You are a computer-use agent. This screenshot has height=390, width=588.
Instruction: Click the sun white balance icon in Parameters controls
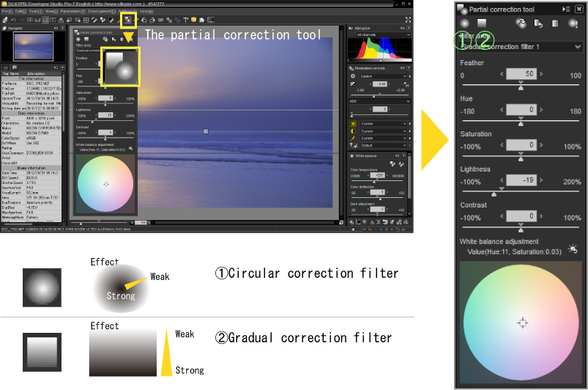pos(353,123)
